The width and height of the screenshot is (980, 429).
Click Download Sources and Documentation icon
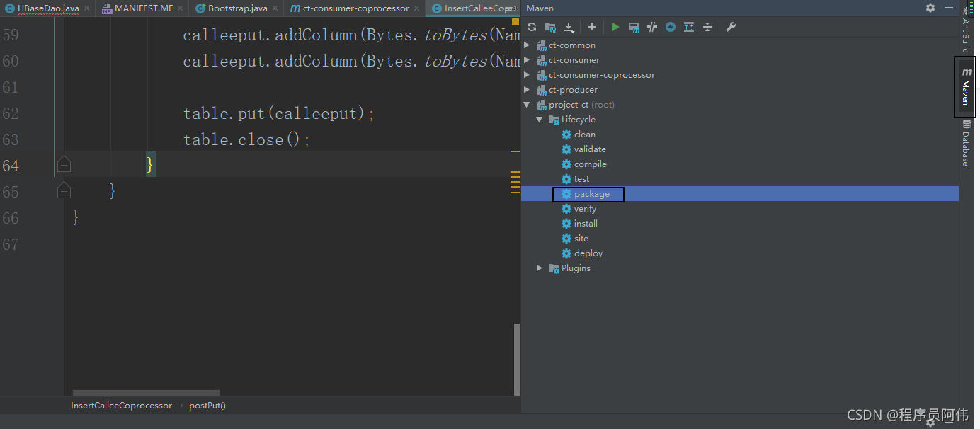(569, 27)
